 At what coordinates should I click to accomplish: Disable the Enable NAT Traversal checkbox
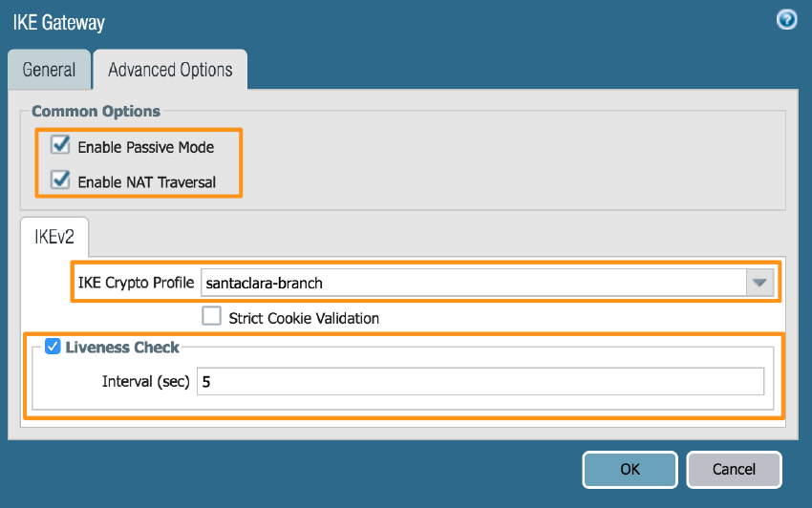click(x=61, y=180)
